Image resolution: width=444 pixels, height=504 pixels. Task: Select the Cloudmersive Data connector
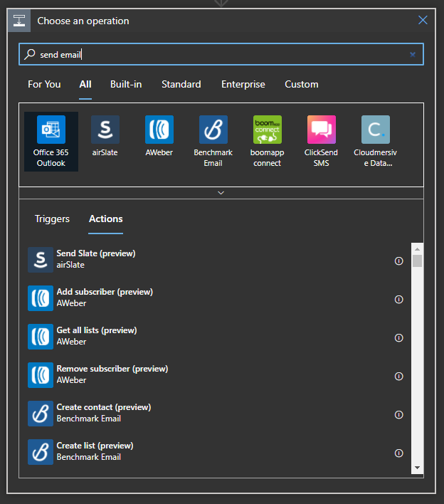pyautogui.click(x=375, y=142)
